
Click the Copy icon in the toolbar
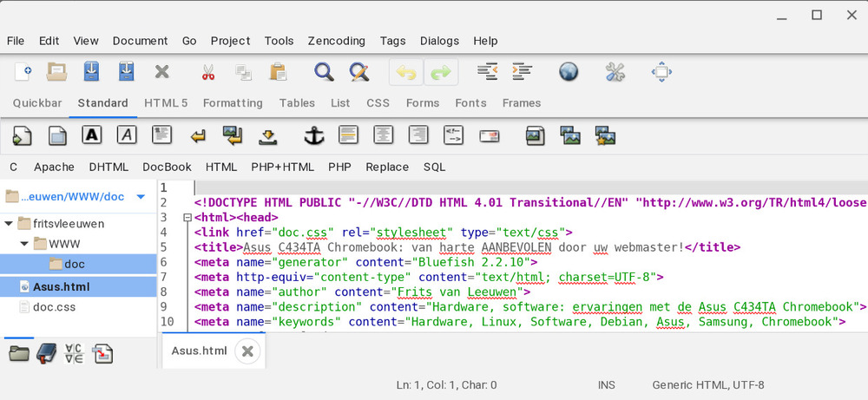coord(243,72)
